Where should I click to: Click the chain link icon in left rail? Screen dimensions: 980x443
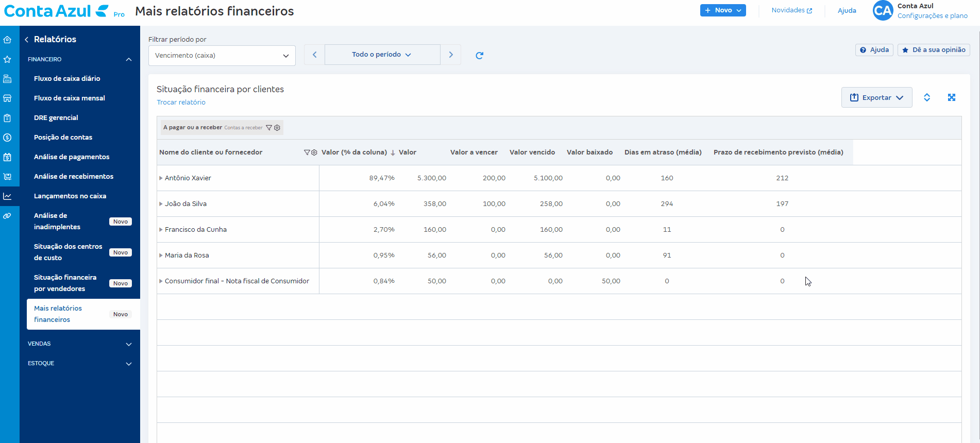click(x=7, y=216)
